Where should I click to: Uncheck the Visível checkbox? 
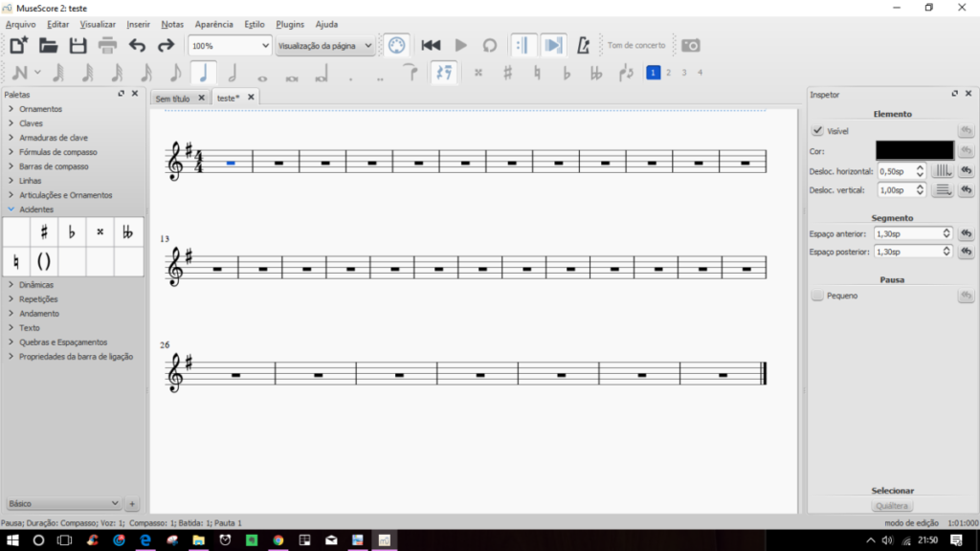point(817,131)
